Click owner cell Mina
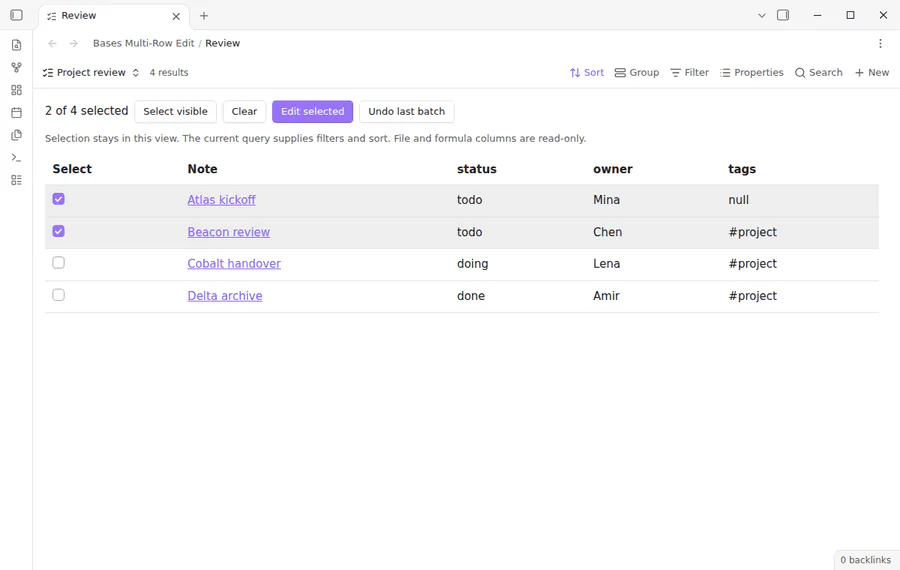The width and height of the screenshot is (900, 570). [606, 200]
